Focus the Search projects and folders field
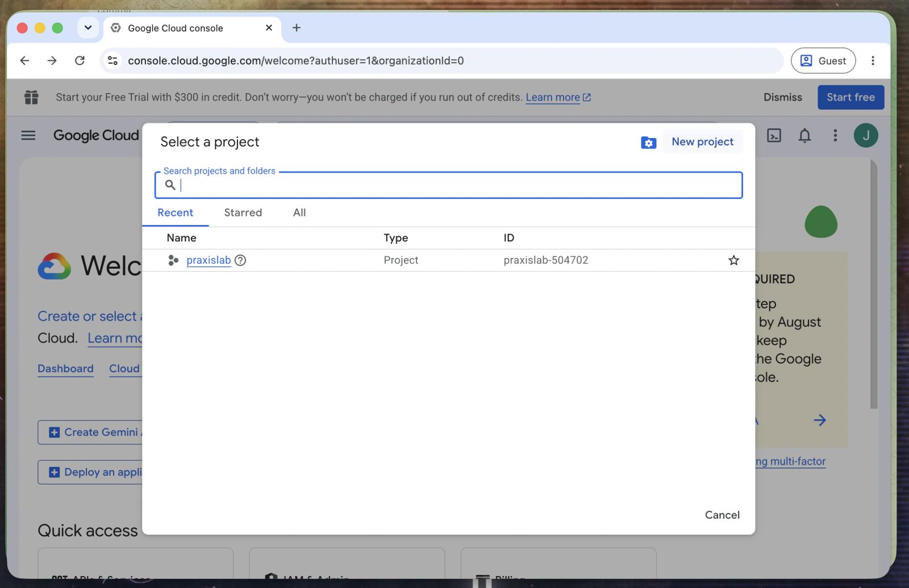Image resolution: width=909 pixels, height=588 pixels. 449,185
